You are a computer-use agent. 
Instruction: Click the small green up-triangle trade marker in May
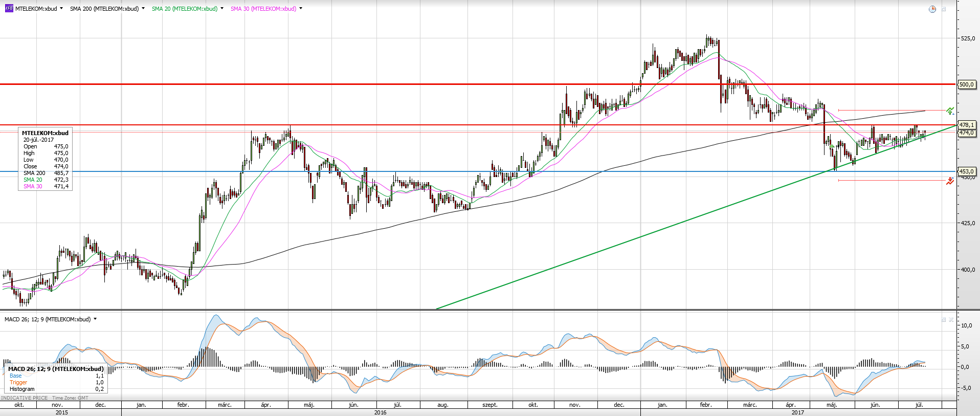[x=832, y=146]
